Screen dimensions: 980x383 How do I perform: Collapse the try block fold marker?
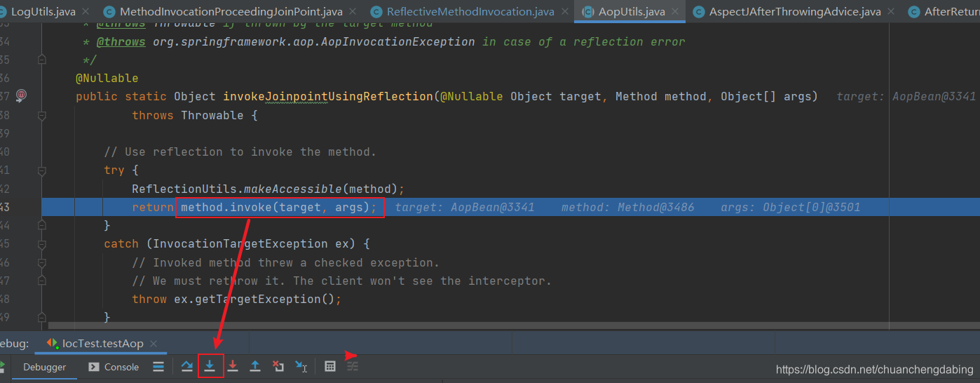point(41,170)
